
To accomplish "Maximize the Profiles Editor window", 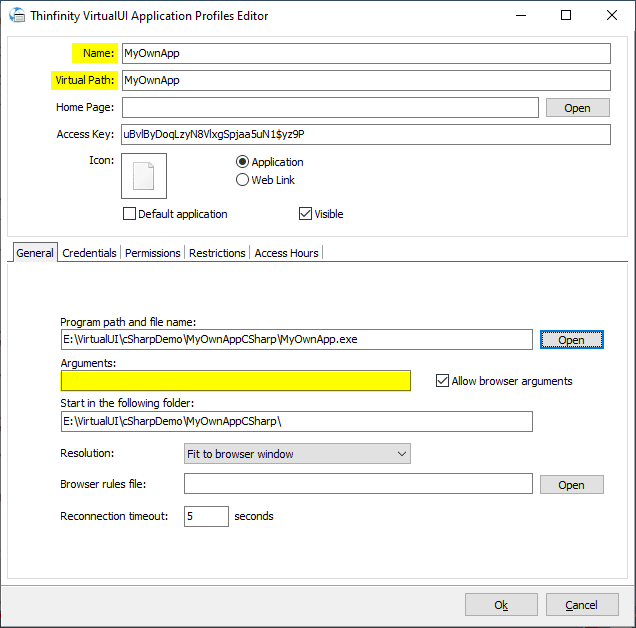I will [566, 15].
